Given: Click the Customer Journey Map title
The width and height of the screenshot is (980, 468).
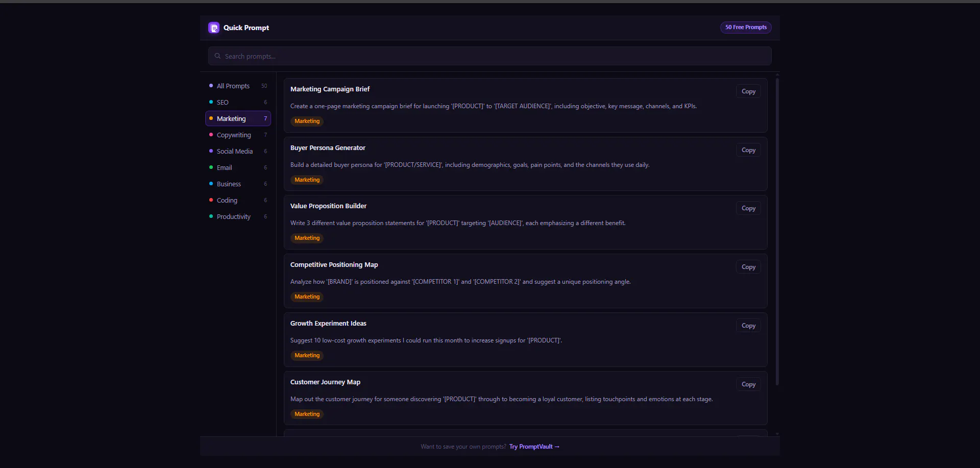Looking at the screenshot, I should coord(325,382).
